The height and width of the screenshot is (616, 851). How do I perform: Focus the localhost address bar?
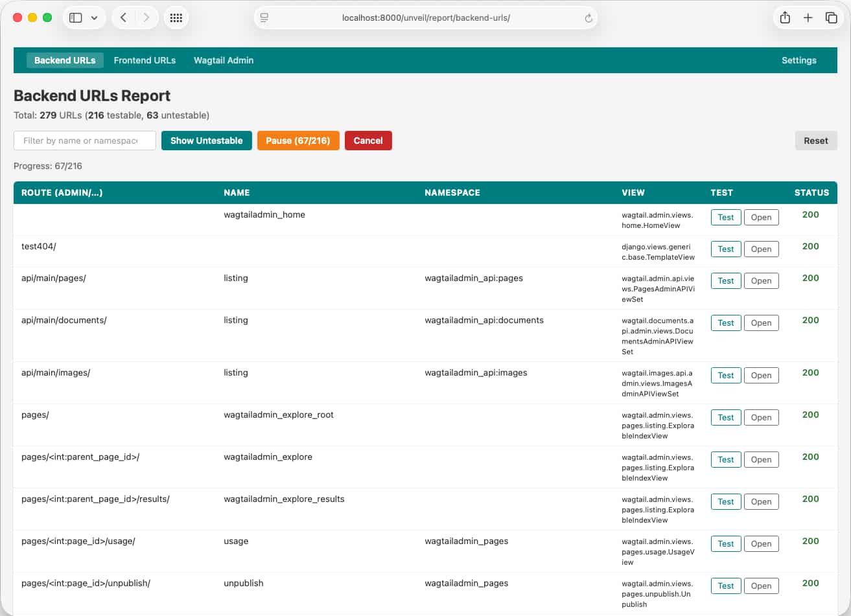[x=426, y=18]
